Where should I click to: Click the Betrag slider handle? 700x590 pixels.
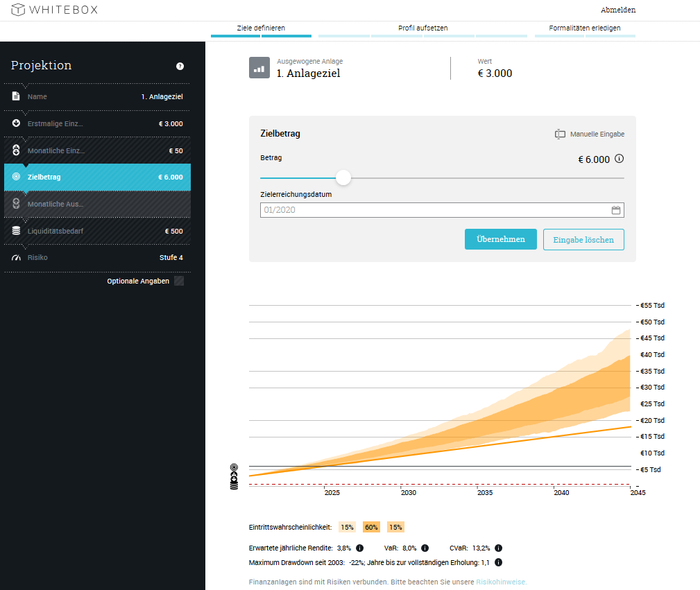(343, 178)
